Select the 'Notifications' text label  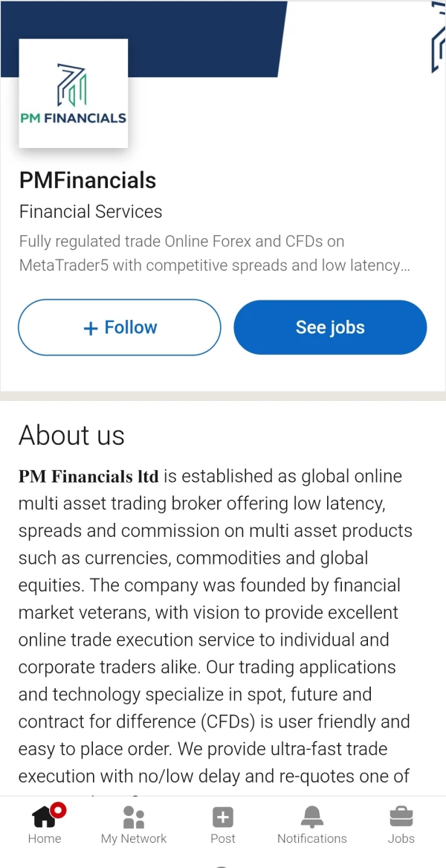[312, 838]
